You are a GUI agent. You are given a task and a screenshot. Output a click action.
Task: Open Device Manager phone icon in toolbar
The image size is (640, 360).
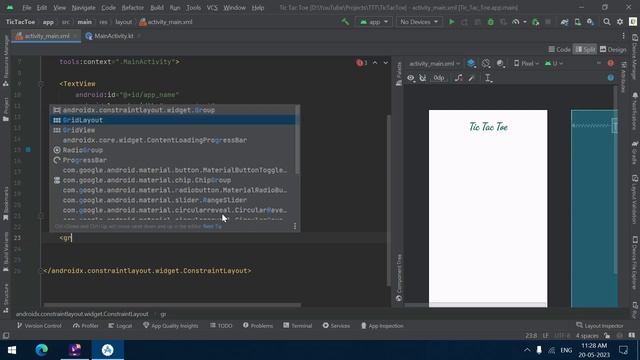(x=578, y=22)
